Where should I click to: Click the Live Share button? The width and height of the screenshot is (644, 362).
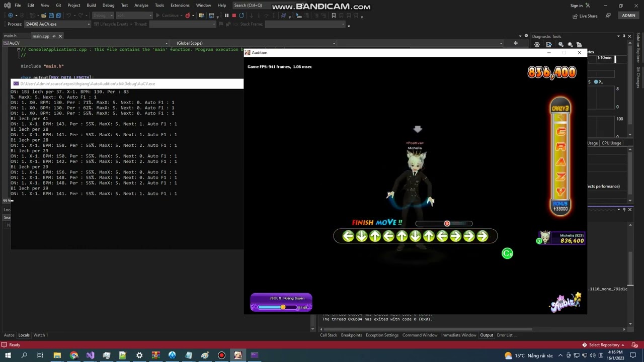585,16
